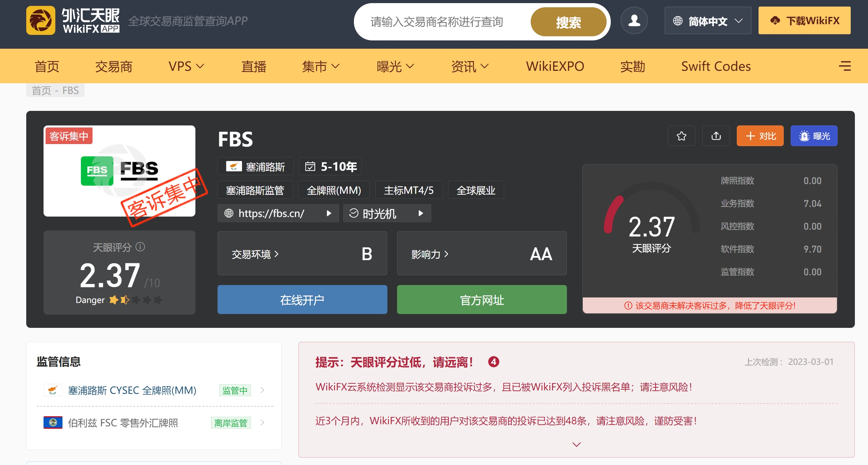Open Swift Codes in navigation bar
Image resolution: width=868 pixels, height=465 pixels.
[716, 66]
